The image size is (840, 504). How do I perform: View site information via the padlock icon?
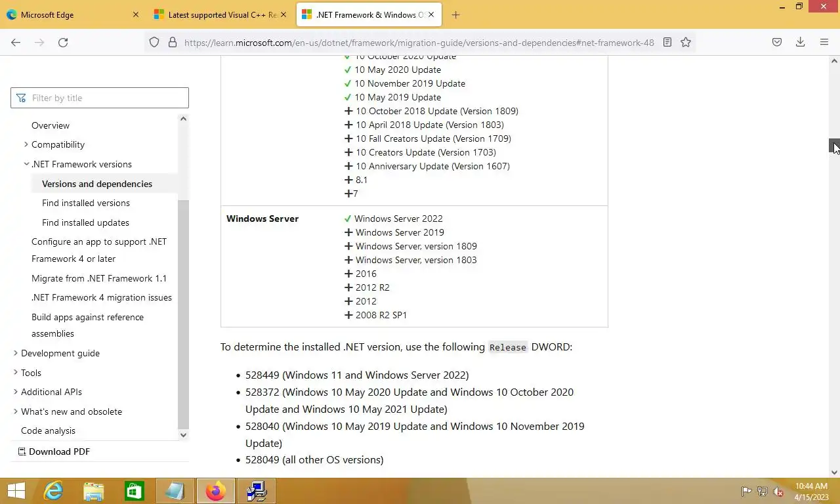(173, 42)
